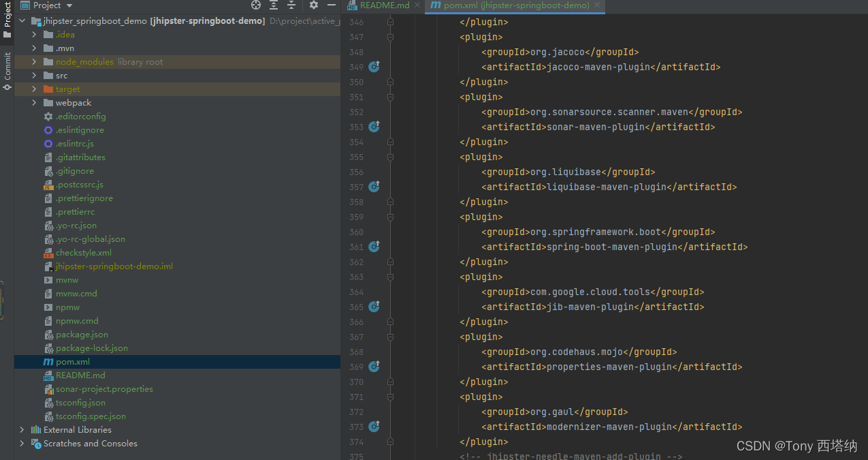The image size is (868, 460).
Task: Fold the plugin block at line 359
Action: [x=390, y=217]
